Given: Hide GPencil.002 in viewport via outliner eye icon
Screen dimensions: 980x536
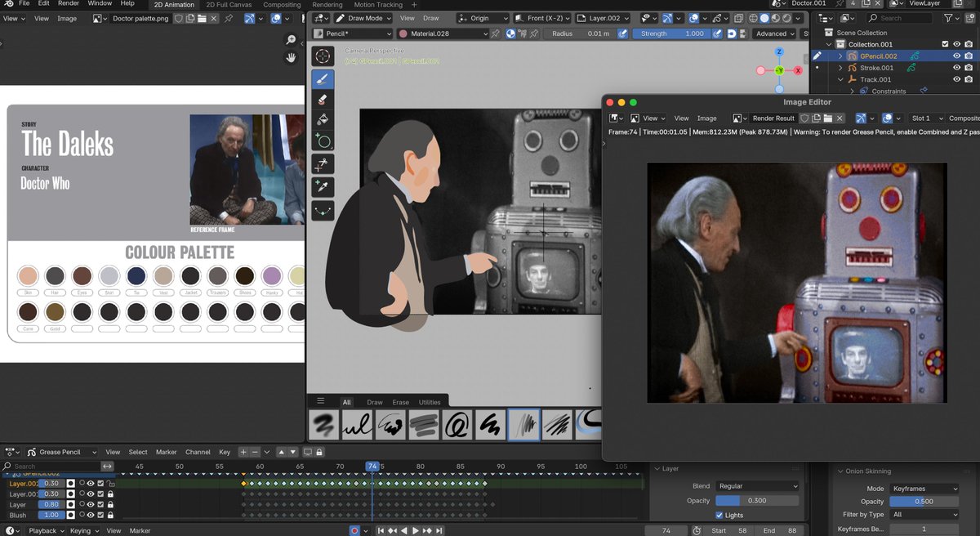Looking at the screenshot, I should (x=956, y=56).
